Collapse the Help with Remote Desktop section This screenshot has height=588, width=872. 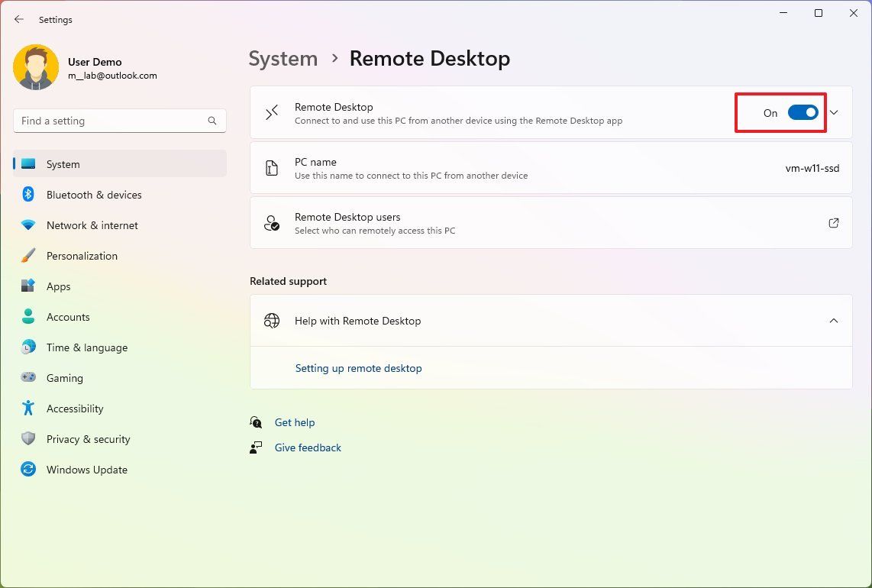point(834,321)
